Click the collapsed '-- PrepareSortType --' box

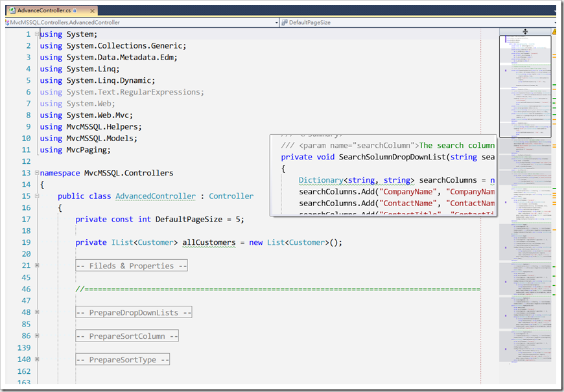pos(123,359)
